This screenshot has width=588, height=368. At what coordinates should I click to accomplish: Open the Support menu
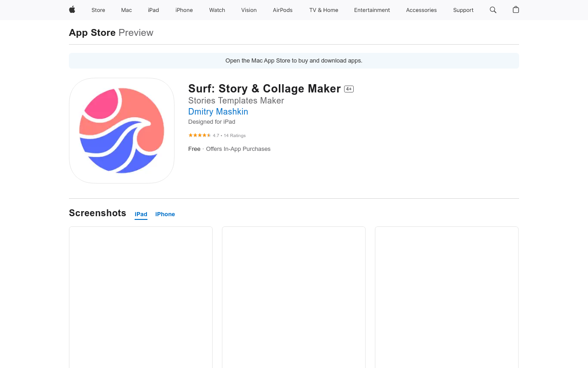[463, 10]
